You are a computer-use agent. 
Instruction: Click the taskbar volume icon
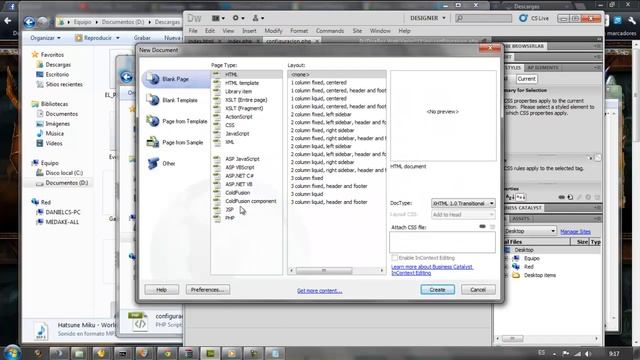pyautogui.click(x=588, y=353)
